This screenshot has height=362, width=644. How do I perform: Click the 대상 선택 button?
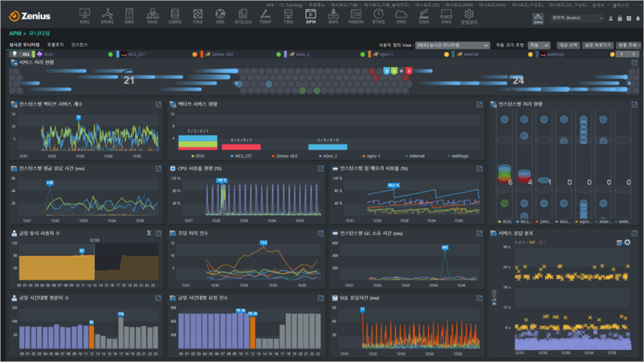point(568,45)
